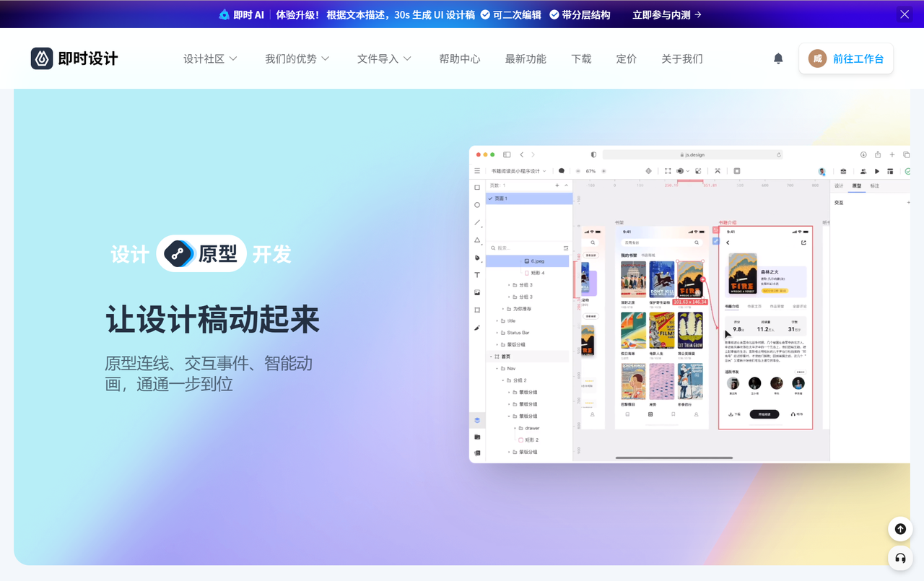Screen dimensions: 924x581
Task: Close the top promo banner
Action: point(905,14)
